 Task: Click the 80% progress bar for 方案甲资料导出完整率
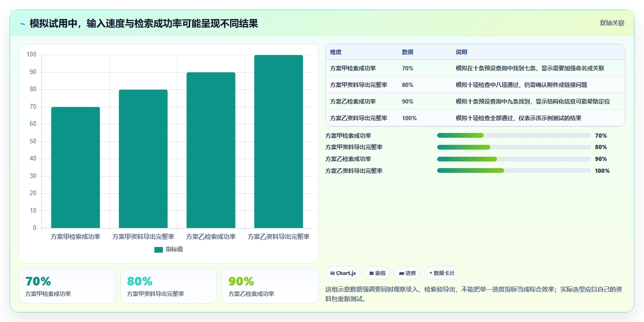tap(514, 147)
